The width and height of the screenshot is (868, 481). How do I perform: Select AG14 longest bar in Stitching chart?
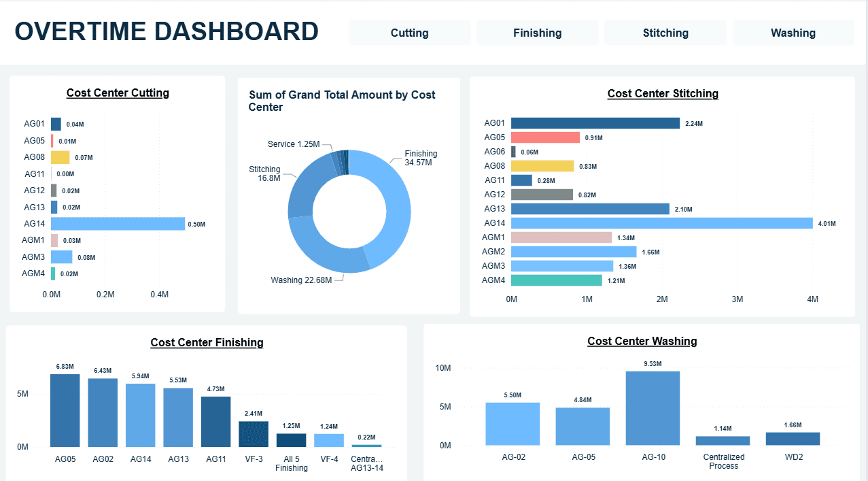662,223
